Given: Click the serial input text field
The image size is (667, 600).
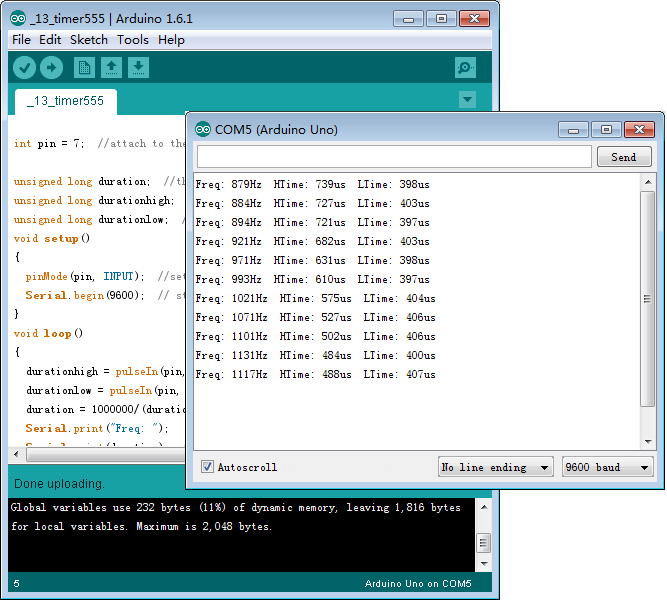Looking at the screenshot, I should point(394,157).
